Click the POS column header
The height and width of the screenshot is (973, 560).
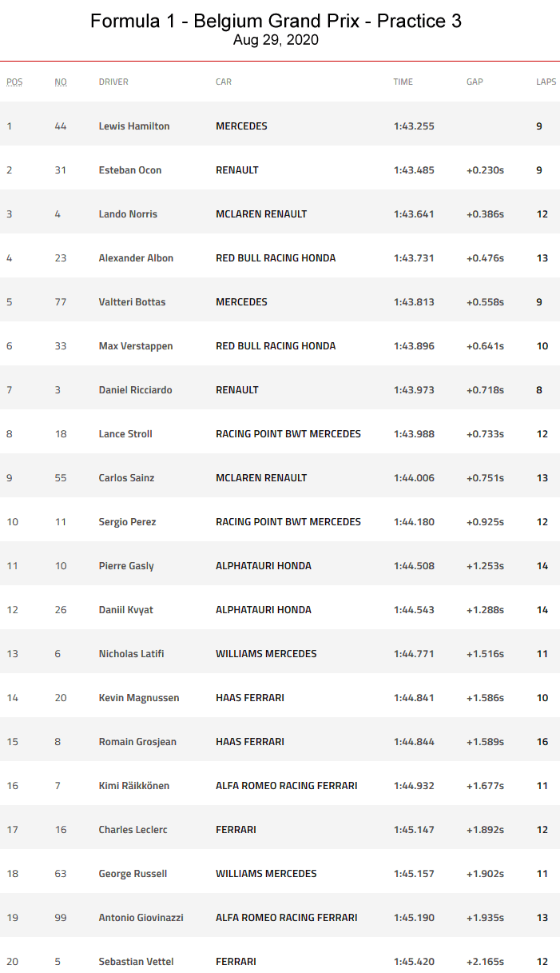pyautogui.click(x=14, y=82)
